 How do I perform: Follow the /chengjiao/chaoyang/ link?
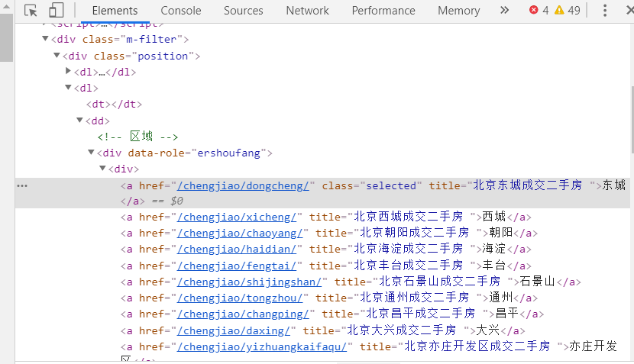point(240,233)
